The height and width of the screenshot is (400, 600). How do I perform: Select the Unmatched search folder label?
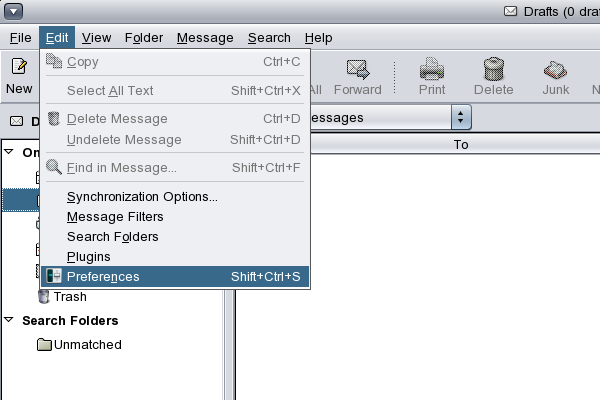tap(88, 344)
